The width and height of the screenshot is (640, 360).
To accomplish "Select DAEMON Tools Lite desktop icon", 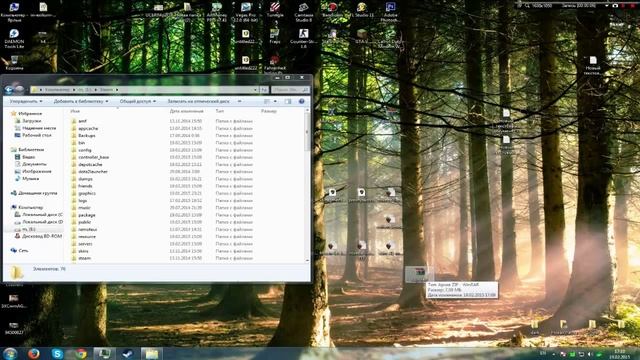I will tap(14, 38).
